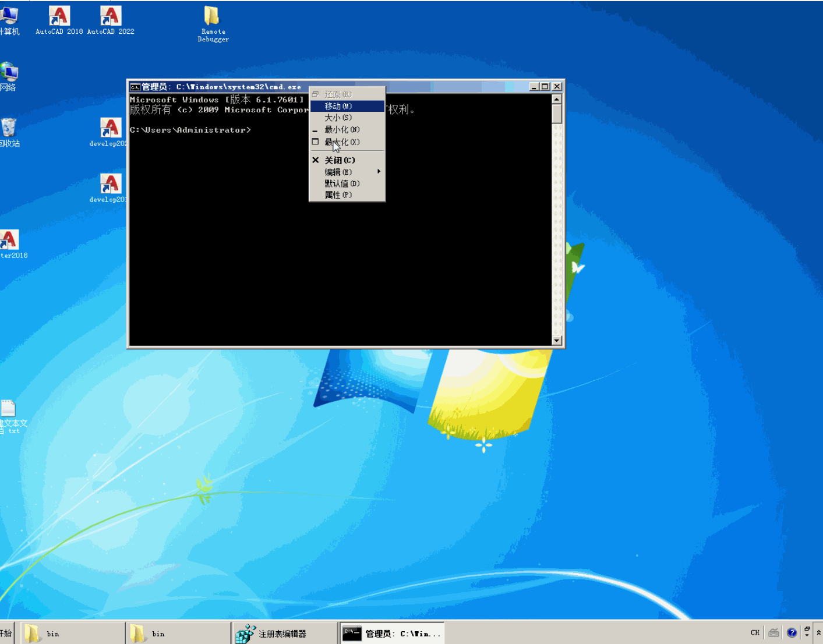Click the cmd scrollbar down arrow
Screen dimensions: 823x644
pos(557,341)
